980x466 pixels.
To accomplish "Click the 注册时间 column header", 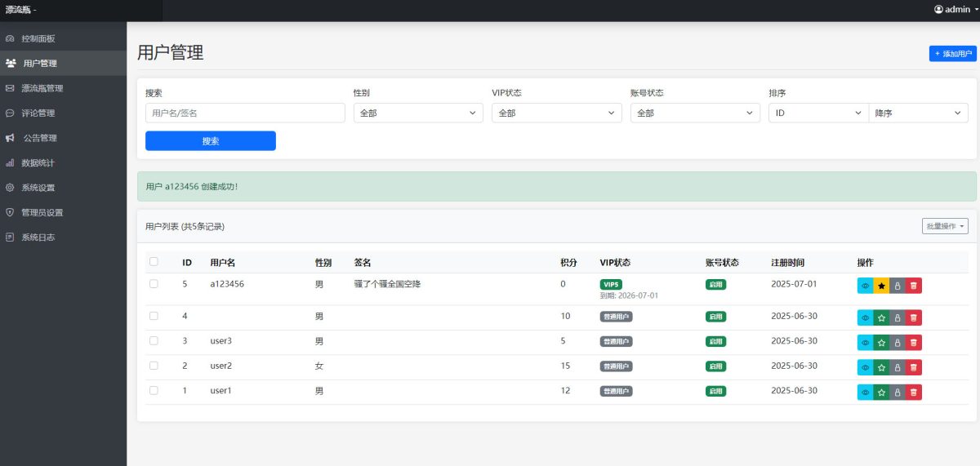I will coord(787,263).
